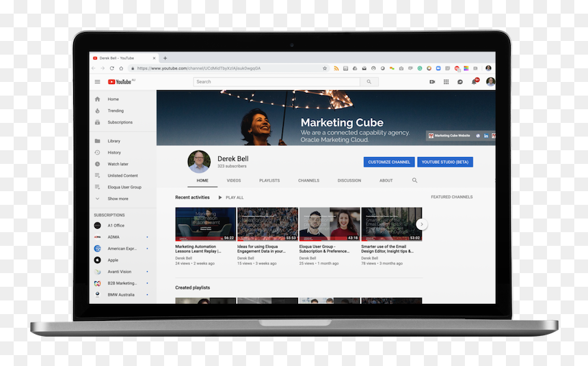
Task: Open YouTube Studio (Beta) button
Action: click(445, 162)
